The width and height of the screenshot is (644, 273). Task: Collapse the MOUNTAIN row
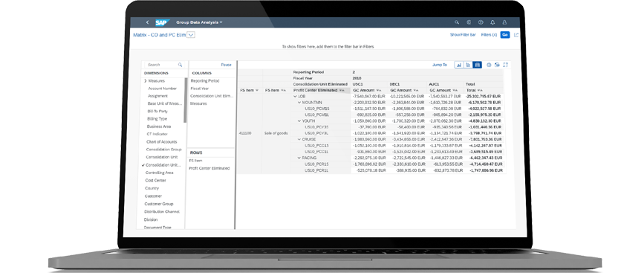tap(299, 103)
